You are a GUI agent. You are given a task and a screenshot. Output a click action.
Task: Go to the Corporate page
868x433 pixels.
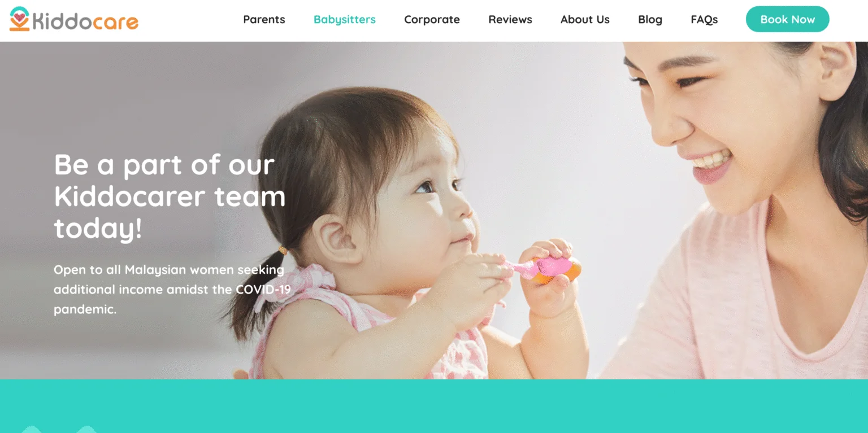coord(432,19)
